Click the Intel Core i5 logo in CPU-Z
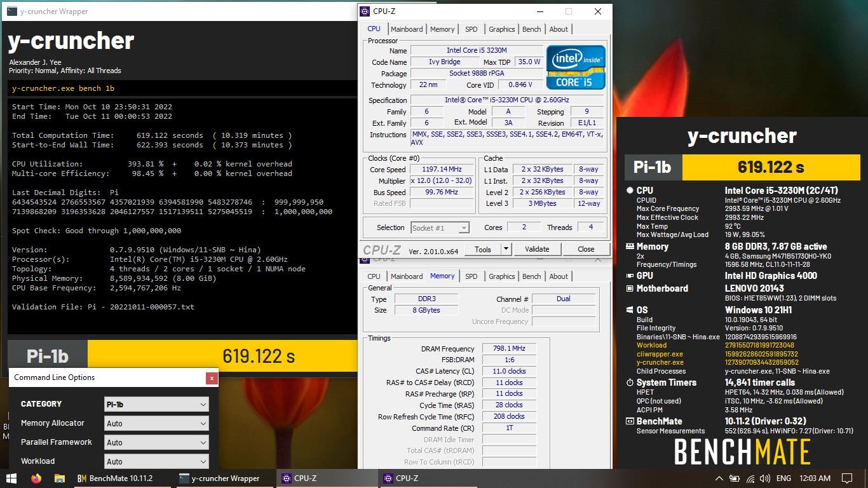Image resolution: width=868 pixels, height=488 pixels. (576, 67)
